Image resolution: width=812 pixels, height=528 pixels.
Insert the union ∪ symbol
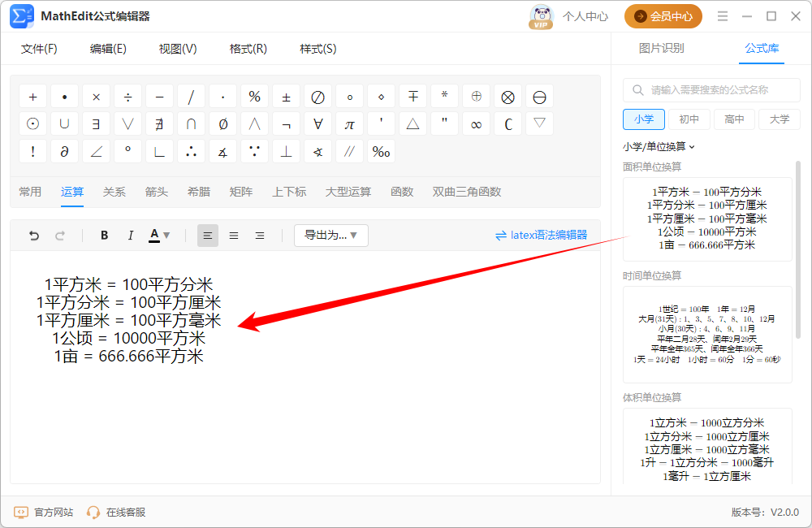pos(64,123)
